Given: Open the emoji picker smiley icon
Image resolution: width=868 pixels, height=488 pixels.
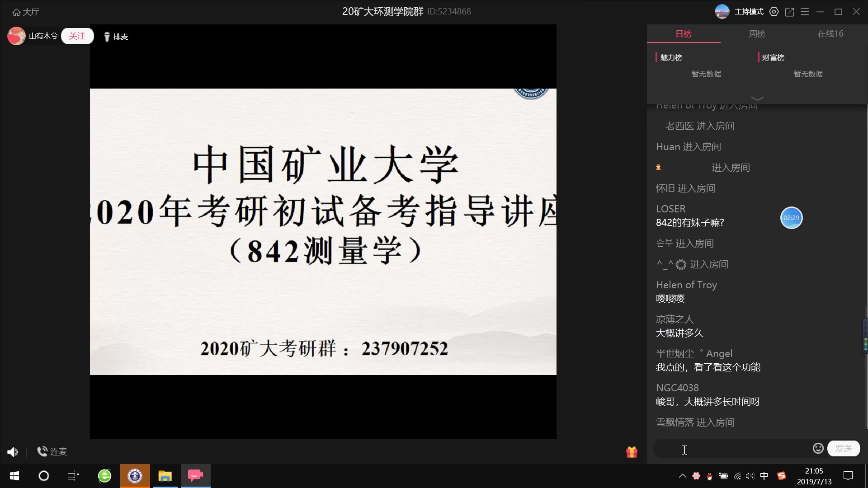Looking at the screenshot, I should (x=818, y=448).
